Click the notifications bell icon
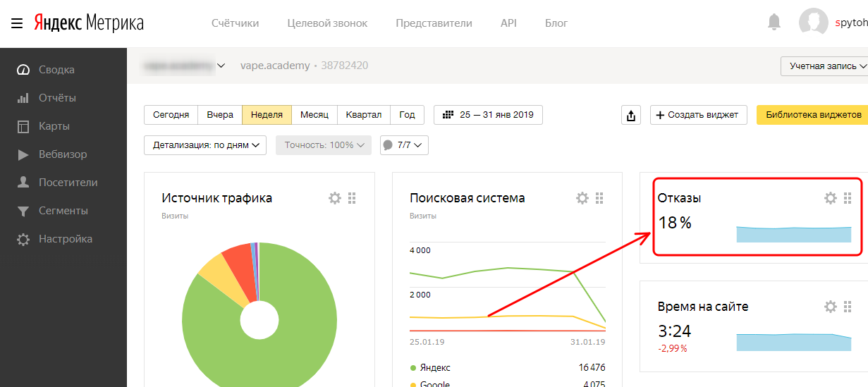This screenshot has width=868, height=387. click(774, 23)
